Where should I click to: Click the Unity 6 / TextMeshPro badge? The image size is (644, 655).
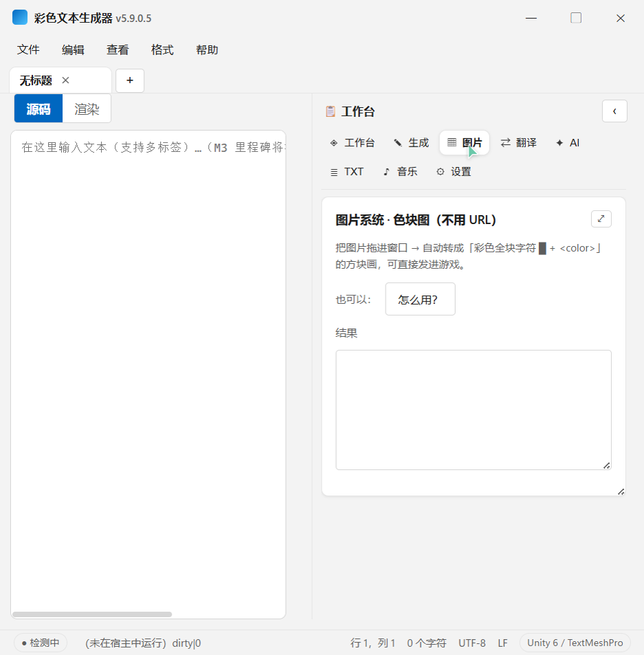[575, 643]
